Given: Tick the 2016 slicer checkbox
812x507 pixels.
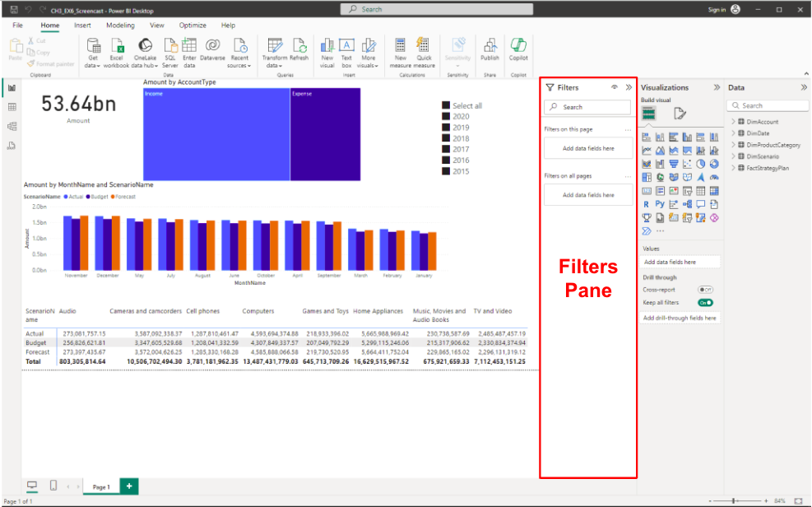Looking at the screenshot, I should click(446, 160).
